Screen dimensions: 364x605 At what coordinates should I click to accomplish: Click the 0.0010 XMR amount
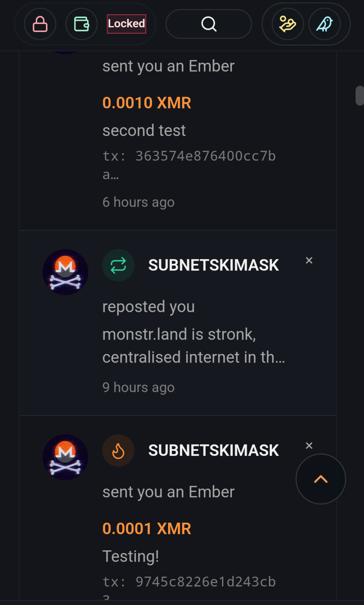click(147, 103)
